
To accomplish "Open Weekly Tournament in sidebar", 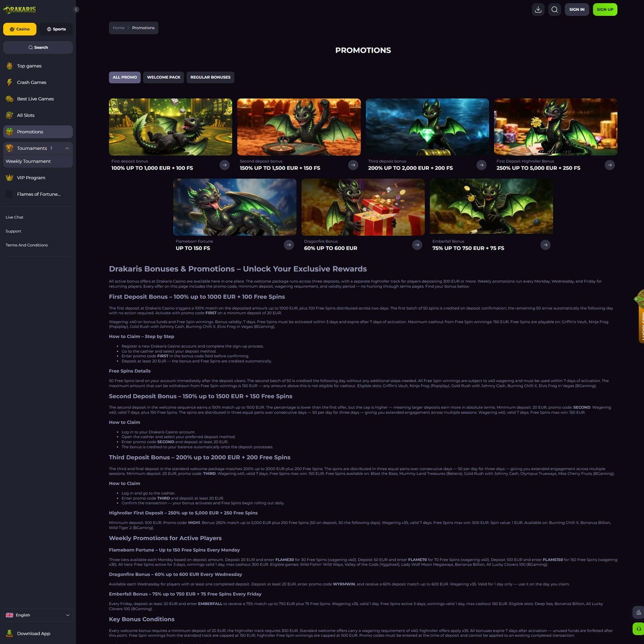I will 38,161.
